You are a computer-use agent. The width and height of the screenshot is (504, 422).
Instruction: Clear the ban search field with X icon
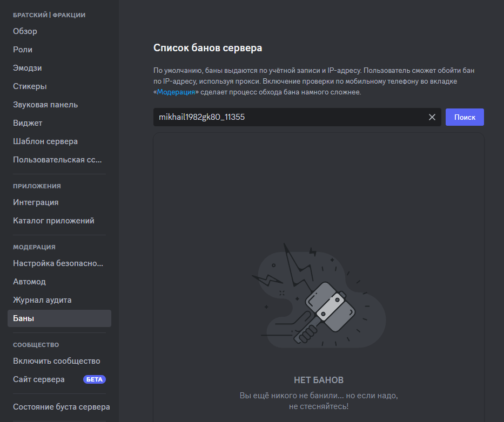click(432, 117)
